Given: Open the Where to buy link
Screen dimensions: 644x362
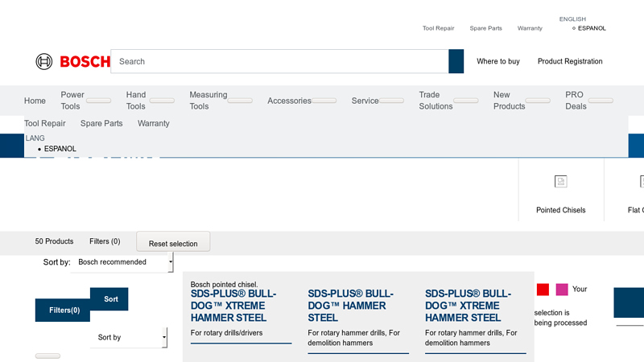Looking at the screenshot, I should coord(497,61).
